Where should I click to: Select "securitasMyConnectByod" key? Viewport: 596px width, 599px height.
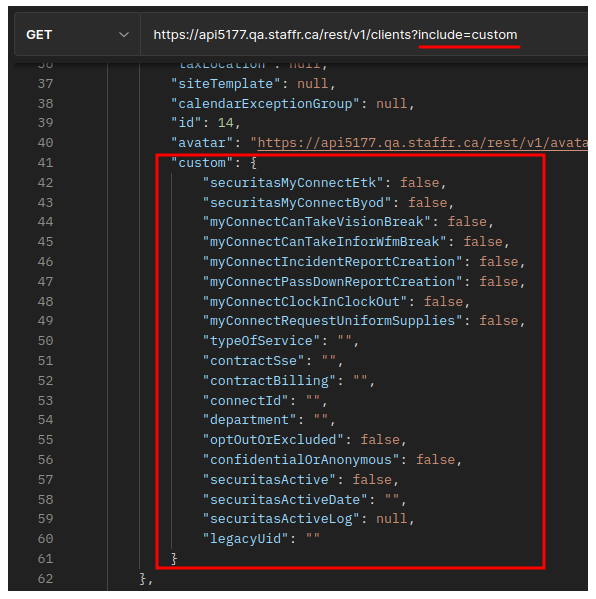[x=297, y=203]
